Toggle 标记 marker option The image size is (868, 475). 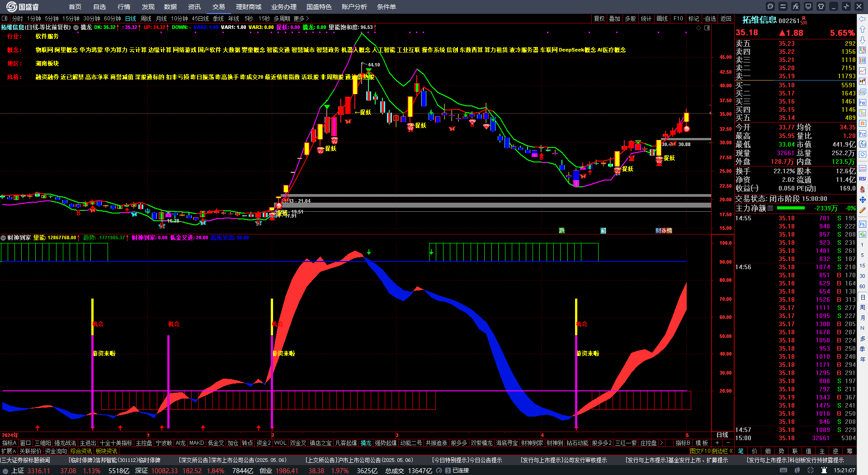click(693, 19)
